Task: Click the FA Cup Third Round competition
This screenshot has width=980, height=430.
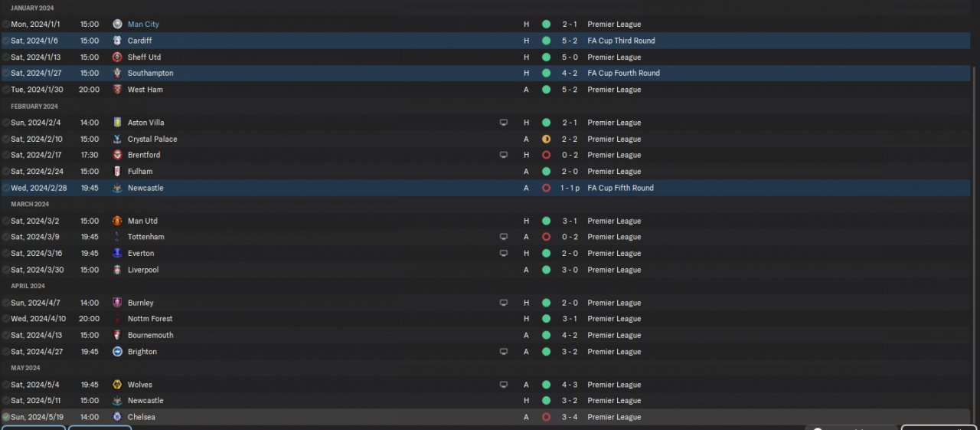Action: click(621, 41)
